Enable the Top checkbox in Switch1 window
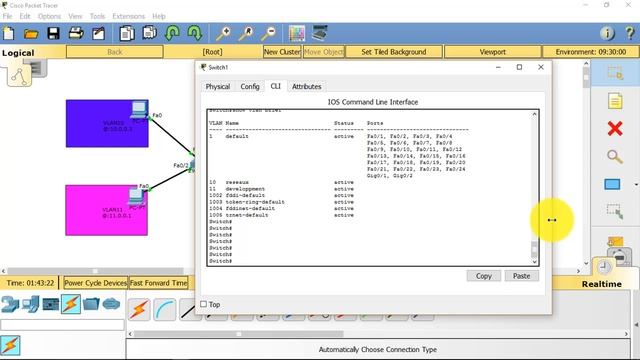This screenshot has width=640, height=360. (204, 304)
